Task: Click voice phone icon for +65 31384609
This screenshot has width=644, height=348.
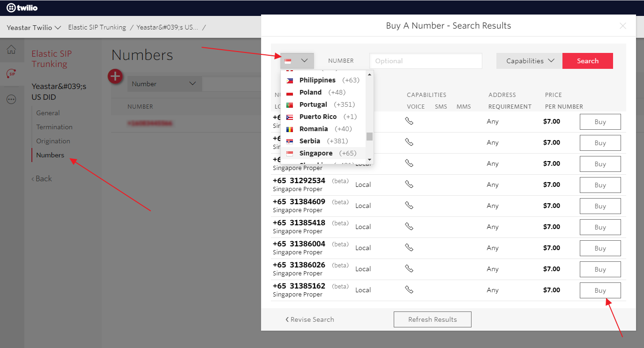Action: pos(409,206)
